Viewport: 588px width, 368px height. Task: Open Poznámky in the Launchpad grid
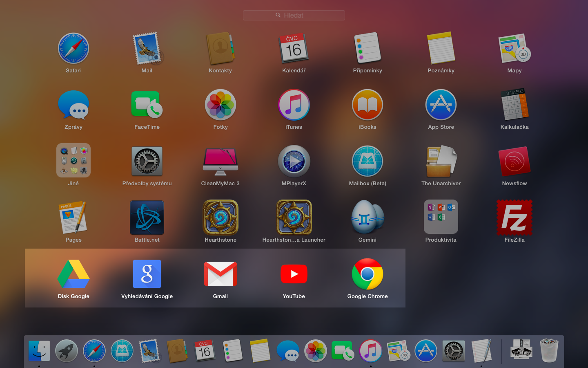[441, 48]
